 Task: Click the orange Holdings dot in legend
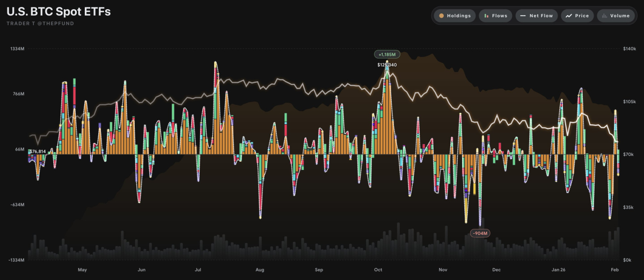442,16
